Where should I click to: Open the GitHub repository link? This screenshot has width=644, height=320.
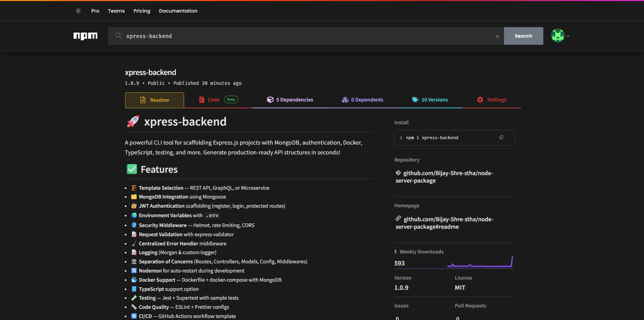tap(444, 177)
